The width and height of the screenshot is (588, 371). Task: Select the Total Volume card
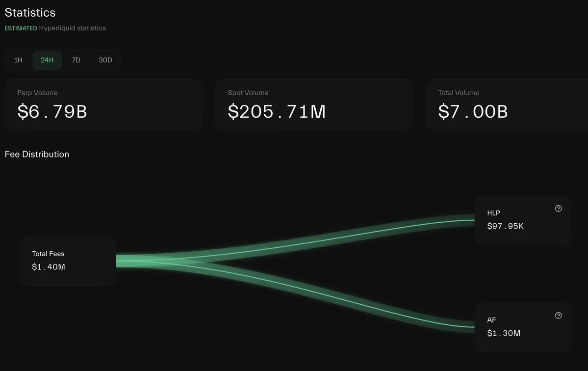pyautogui.click(x=507, y=105)
